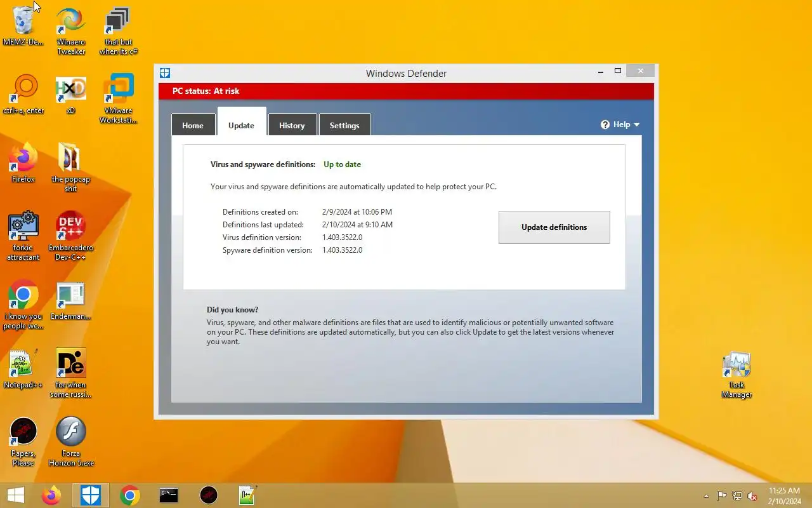
Task: Open Task Manager desktop shortcut
Action: (x=737, y=375)
